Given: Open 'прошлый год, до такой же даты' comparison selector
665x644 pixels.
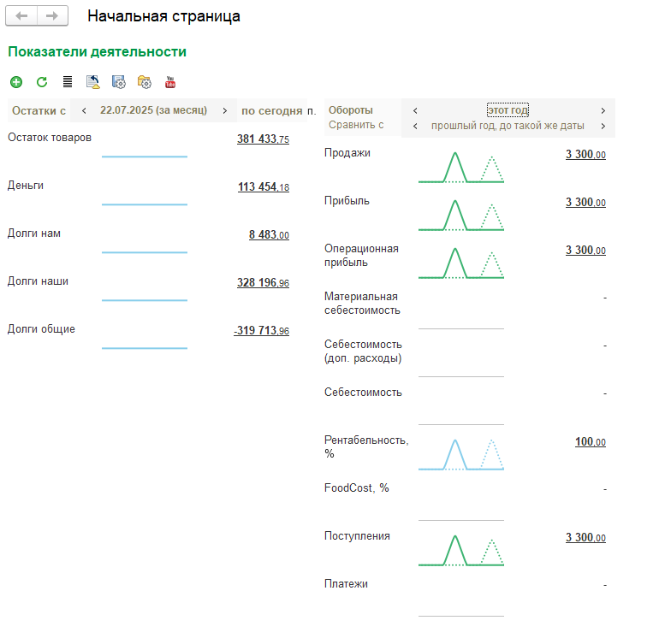Looking at the screenshot, I should tap(508, 126).
